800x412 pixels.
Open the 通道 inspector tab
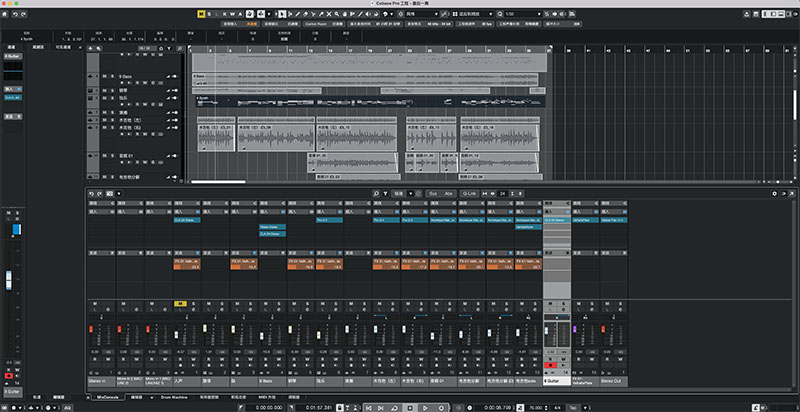[x=11, y=47]
